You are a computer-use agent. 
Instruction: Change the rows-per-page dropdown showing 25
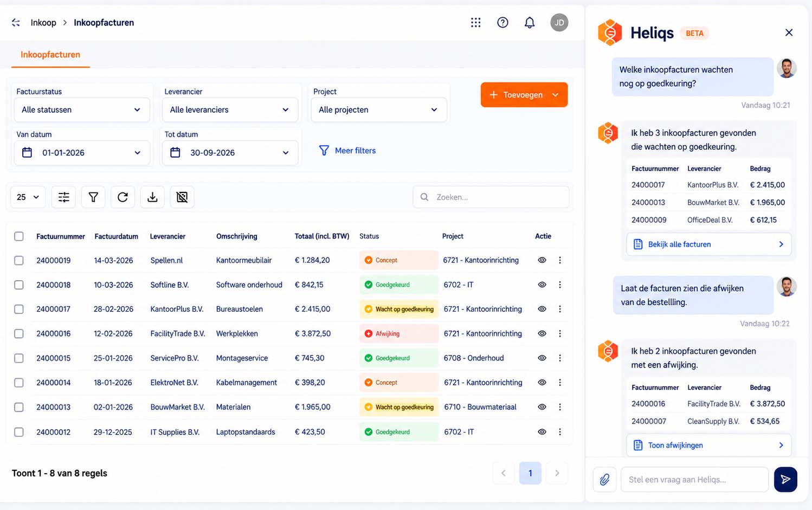click(28, 197)
